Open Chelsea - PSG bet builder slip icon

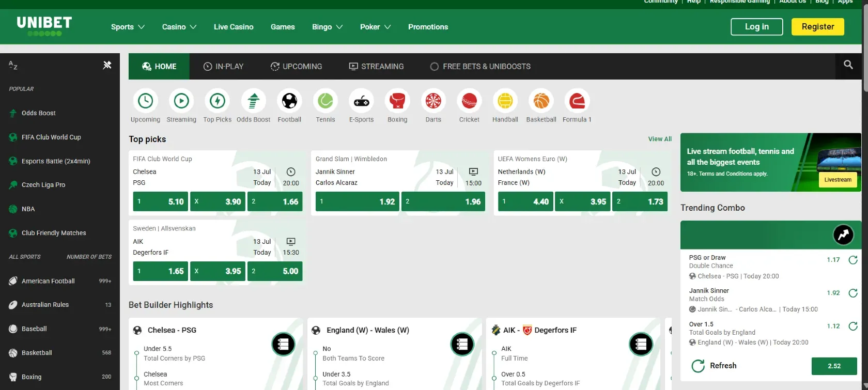[283, 344]
